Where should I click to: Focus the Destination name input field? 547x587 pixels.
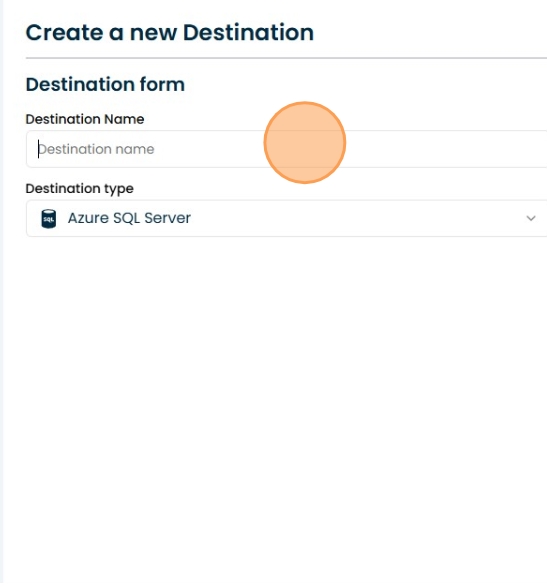286,149
